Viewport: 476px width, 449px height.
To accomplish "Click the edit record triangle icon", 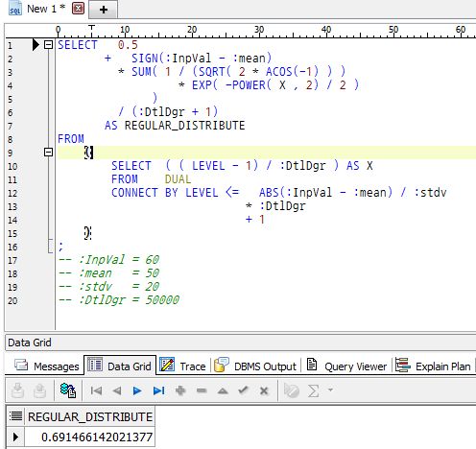I will (223, 390).
